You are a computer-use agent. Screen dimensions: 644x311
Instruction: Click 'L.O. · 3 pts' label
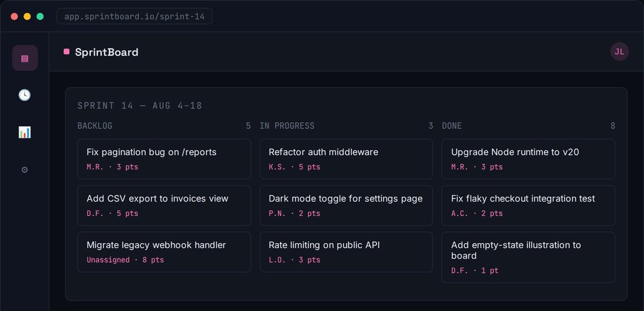pos(294,259)
